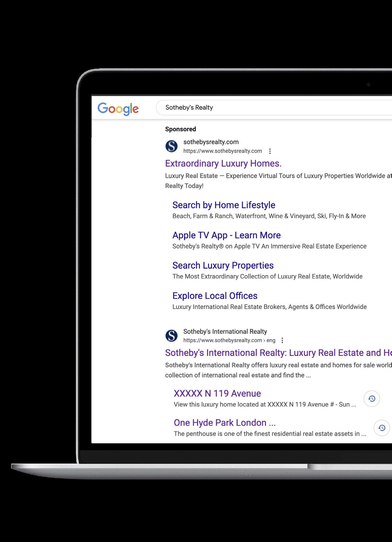Open the Apple TV App - Learn More link

tap(226, 235)
